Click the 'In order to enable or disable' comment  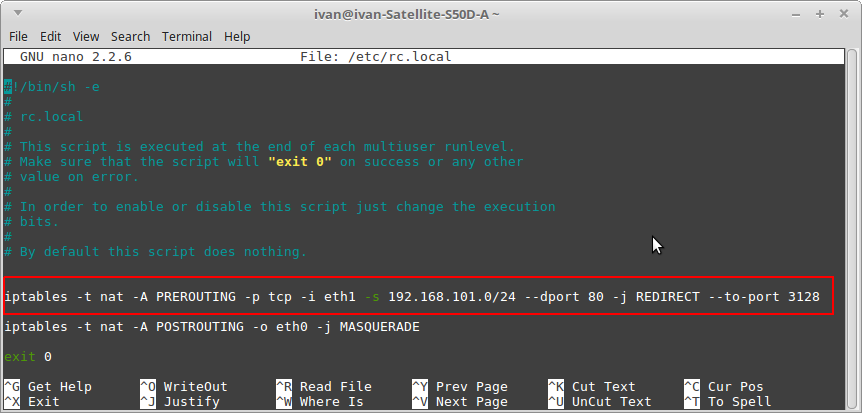[280, 207]
